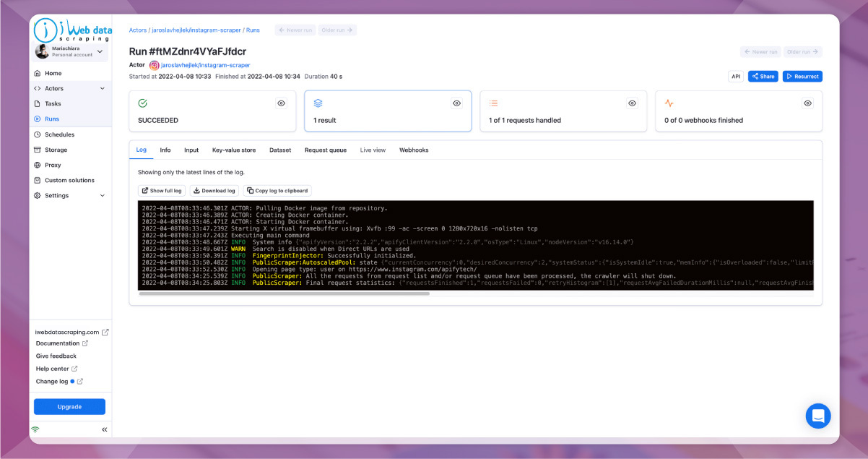
Task: Preview the 1 result dataset
Action: tap(456, 103)
